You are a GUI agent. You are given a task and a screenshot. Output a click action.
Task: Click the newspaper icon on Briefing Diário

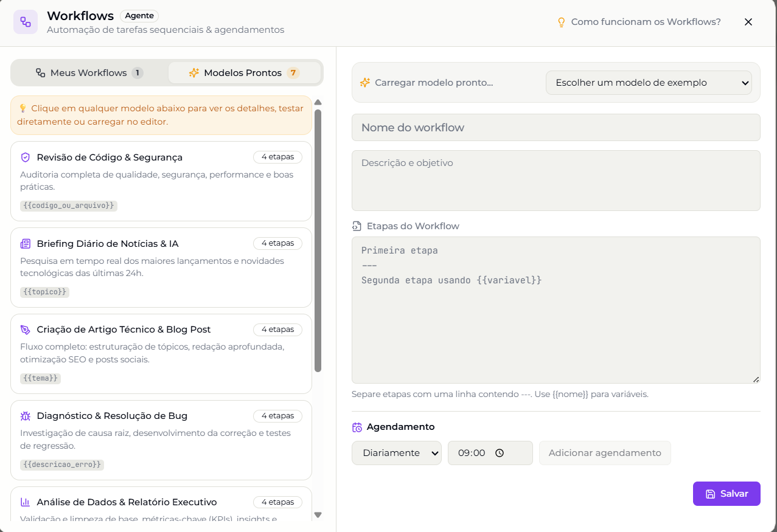25,244
